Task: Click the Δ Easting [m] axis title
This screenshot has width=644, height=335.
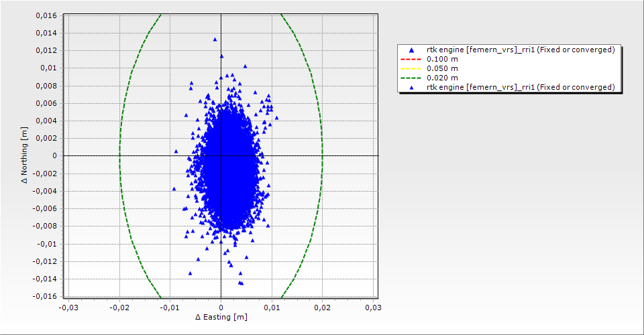Action: click(x=221, y=317)
